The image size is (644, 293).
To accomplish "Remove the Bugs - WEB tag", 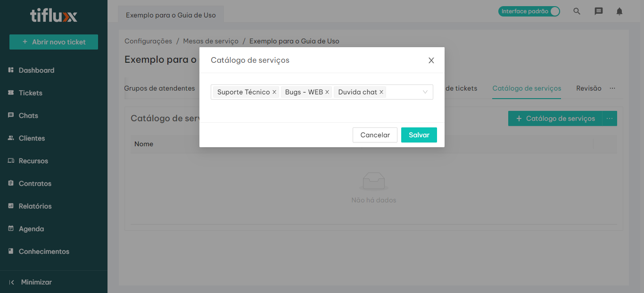I will point(327,92).
